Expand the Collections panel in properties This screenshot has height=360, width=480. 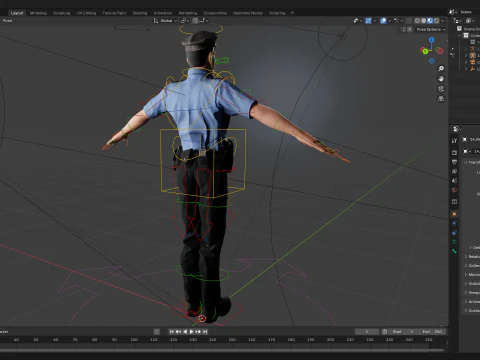[472, 265]
